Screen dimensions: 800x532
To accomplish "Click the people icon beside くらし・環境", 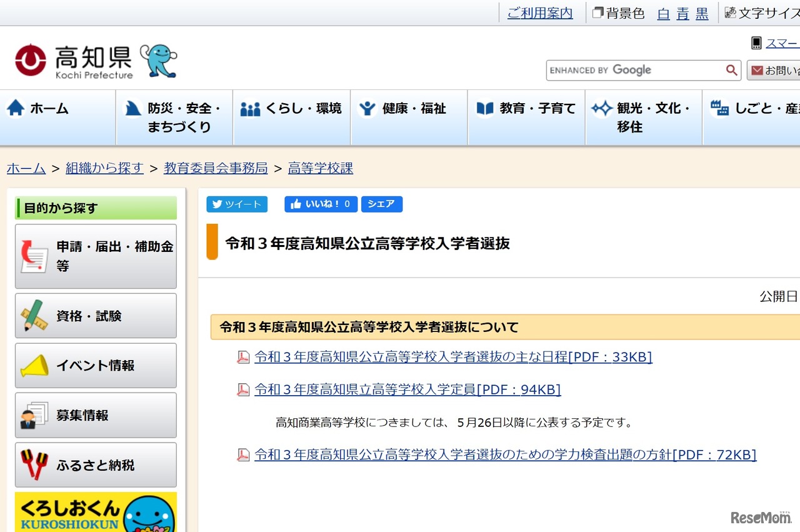I will 250,109.
